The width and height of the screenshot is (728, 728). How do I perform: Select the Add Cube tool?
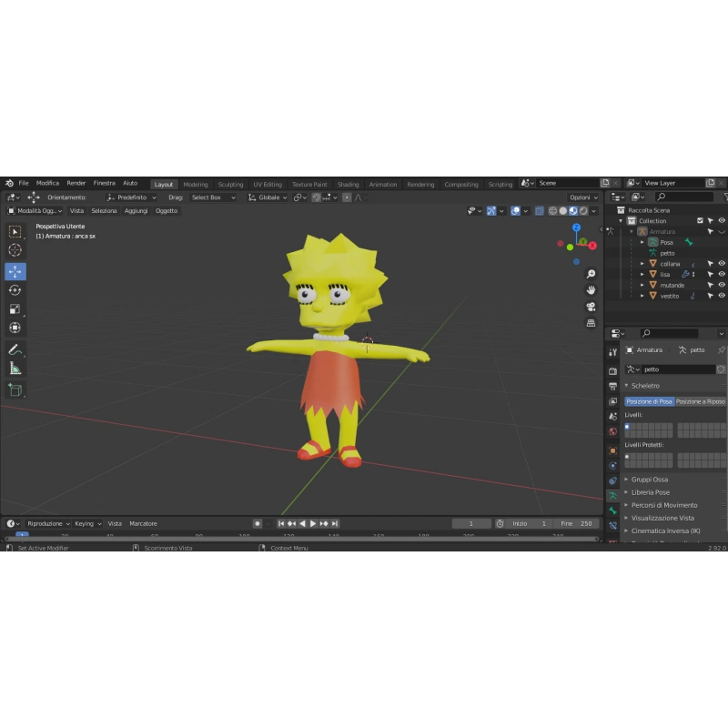coord(15,389)
